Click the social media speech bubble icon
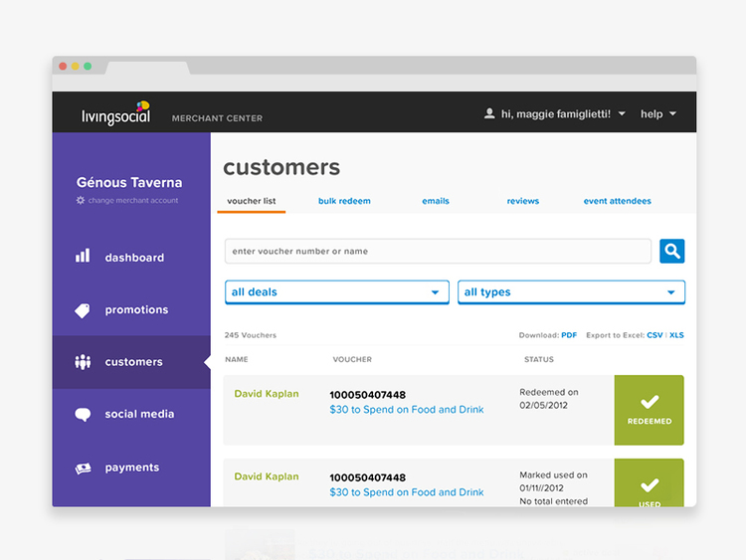The image size is (746, 560). tap(83, 415)
